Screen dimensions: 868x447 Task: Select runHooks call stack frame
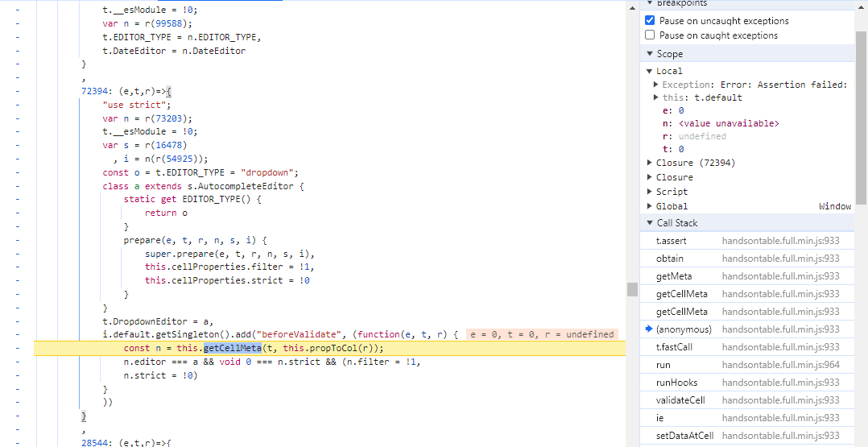tap(747, 383)
